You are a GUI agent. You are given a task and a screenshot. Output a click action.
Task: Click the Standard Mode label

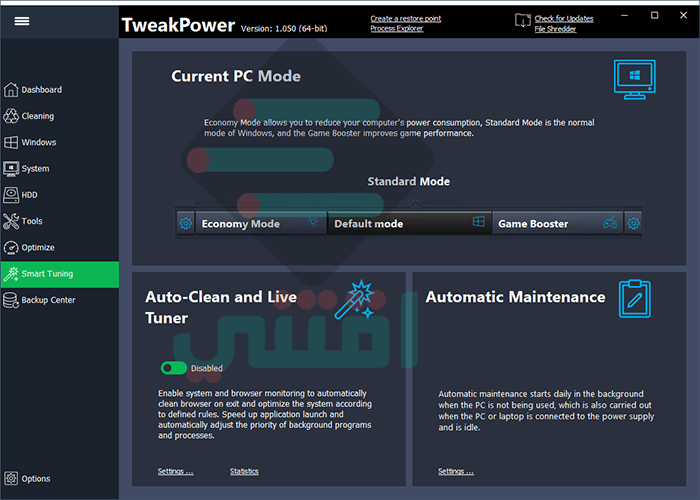coord(408,182)
